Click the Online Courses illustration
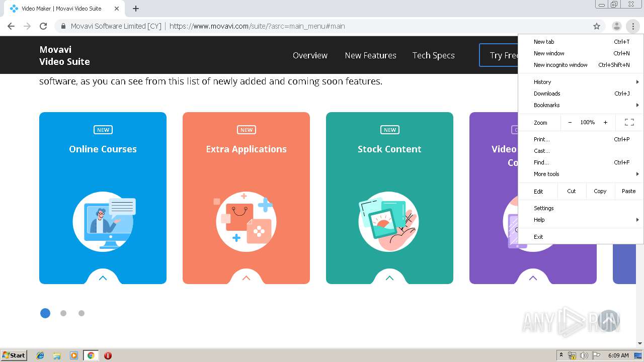This screenshot has width=644, height=362. tap(103, 221)
